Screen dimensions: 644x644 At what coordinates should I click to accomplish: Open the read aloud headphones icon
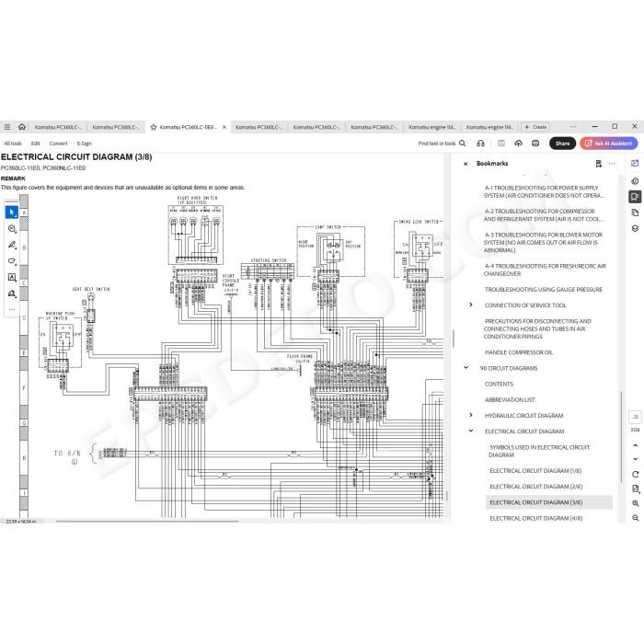[x=480, y=144]
